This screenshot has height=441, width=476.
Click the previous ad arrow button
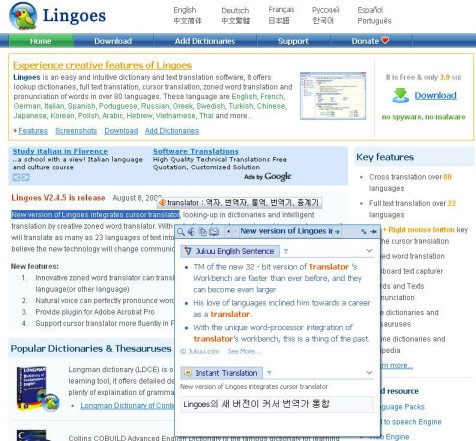click(16, 177)
